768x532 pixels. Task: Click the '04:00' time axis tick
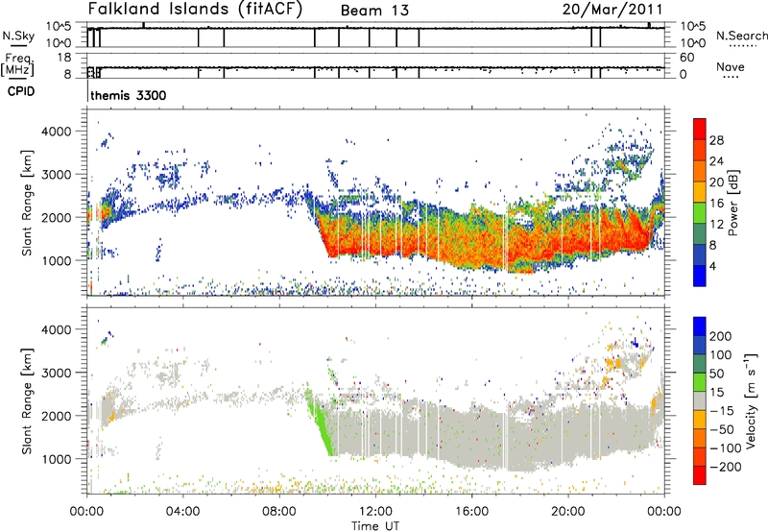182,512
